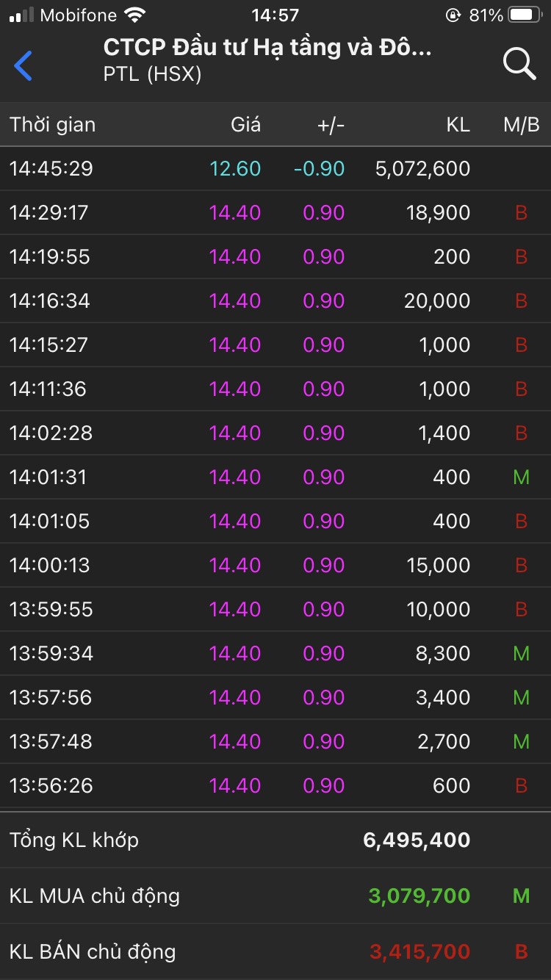Sort by the Thời gian column header
This screenshot has height=980, width=551.
(x=53, y=125)
